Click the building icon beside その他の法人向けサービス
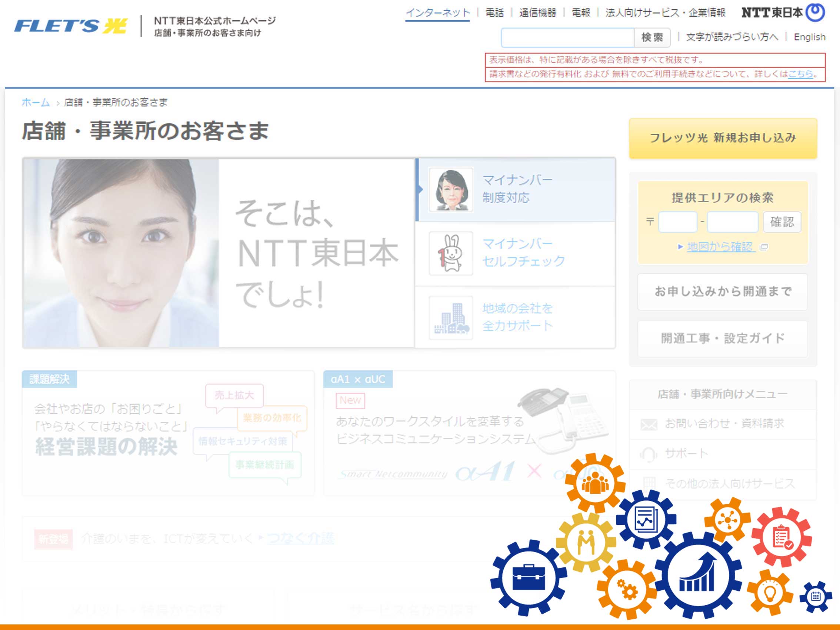 (649, 484)
